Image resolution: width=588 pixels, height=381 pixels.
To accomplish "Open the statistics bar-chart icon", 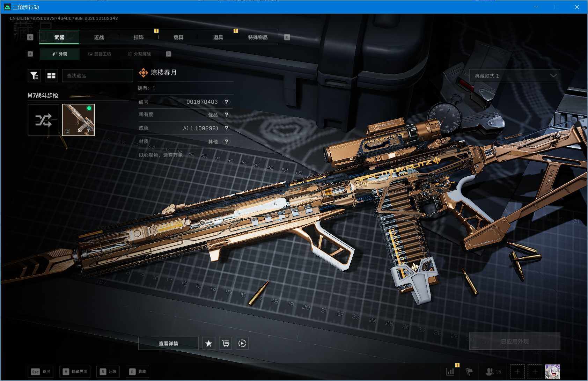I will 450,372.
